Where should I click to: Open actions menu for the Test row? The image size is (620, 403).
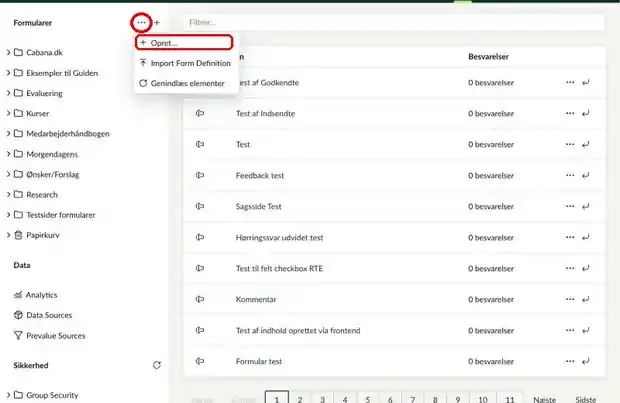coord(570,144)
